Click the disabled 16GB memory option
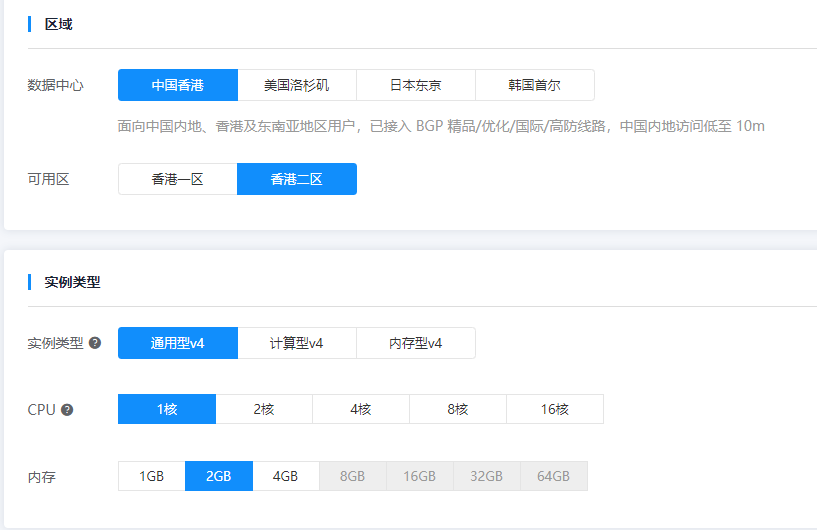Viewport: 817px width, 530px height. (x=419, y=476)
